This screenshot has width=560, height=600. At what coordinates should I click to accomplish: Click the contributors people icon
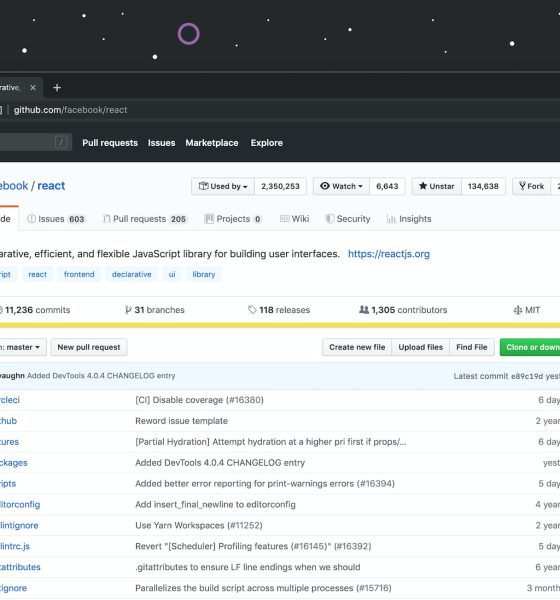(x=364, y=310)
